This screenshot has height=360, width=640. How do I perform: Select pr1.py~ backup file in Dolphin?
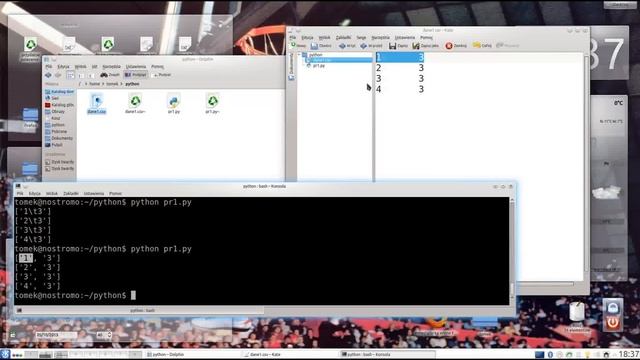[213, 103]
